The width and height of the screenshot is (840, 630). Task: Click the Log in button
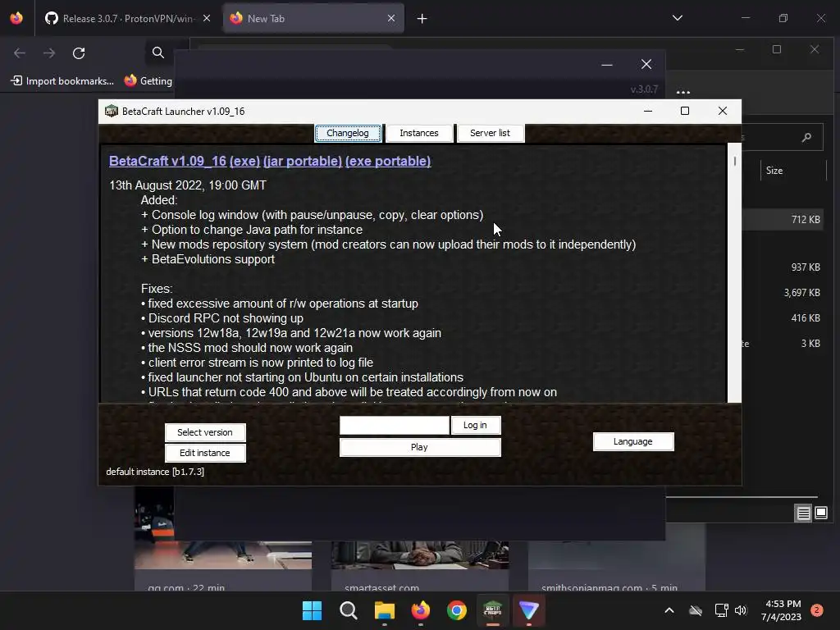click(x=475, y=426)
